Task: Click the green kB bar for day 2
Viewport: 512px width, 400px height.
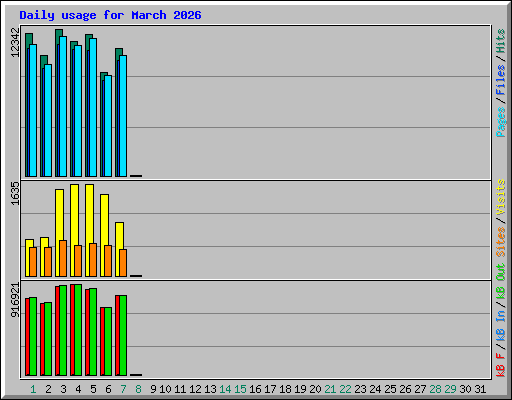Action: point(48,339)
